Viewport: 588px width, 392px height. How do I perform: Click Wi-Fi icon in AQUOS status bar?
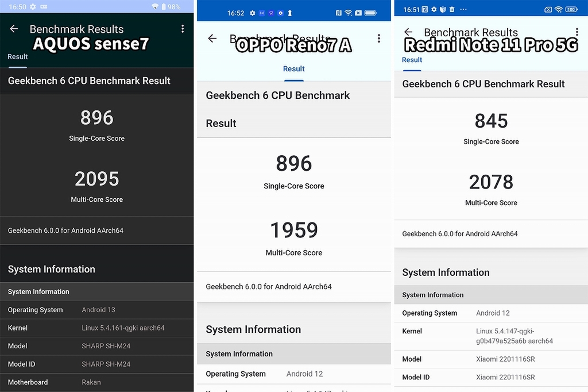[155, 7]
